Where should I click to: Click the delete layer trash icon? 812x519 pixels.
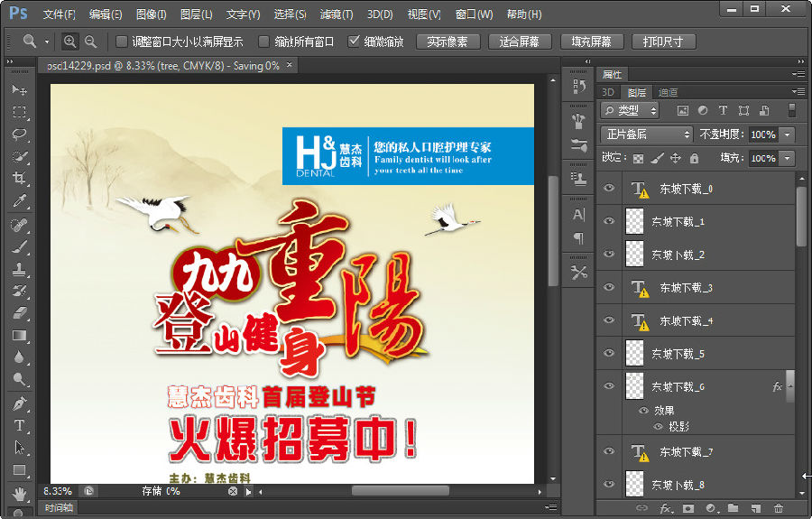[778, 508]
